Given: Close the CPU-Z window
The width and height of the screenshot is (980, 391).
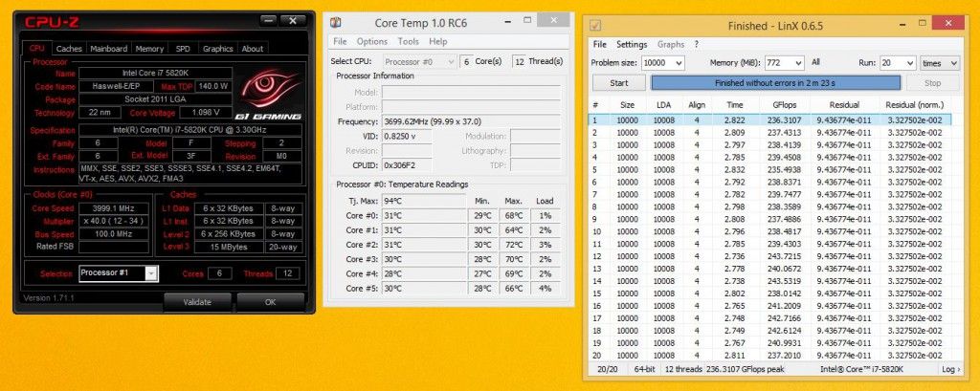Looking at the screenshot, I should point(293,21).
